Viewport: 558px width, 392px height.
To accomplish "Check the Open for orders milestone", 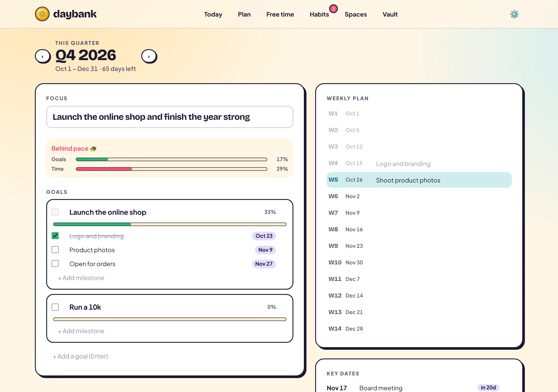I will point(55,264).
